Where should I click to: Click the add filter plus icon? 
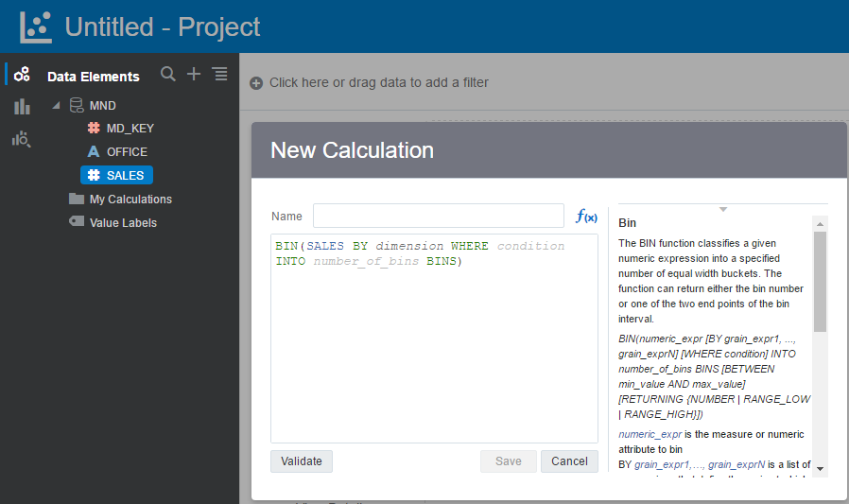pyautogui.click(x=256, y=83)
